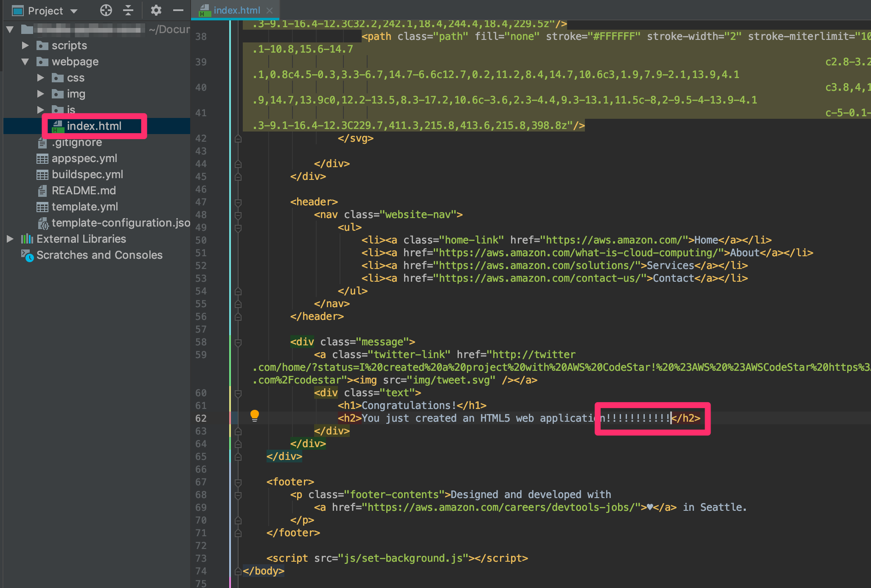
Task: Collapse the webpage folder arrow
Action: (x=25, y=62)
